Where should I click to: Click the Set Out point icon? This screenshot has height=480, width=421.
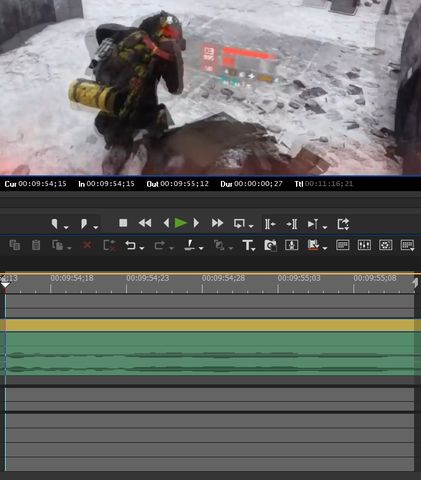[x=84, y=224]
